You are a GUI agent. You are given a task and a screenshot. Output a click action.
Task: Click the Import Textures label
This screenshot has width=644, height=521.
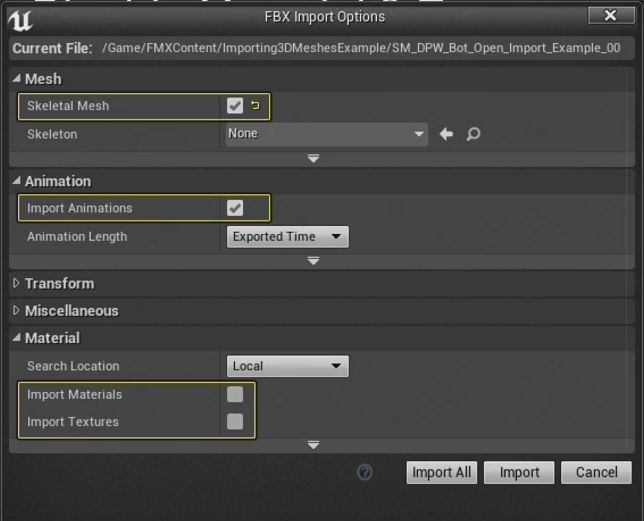[x=73, y=422]
